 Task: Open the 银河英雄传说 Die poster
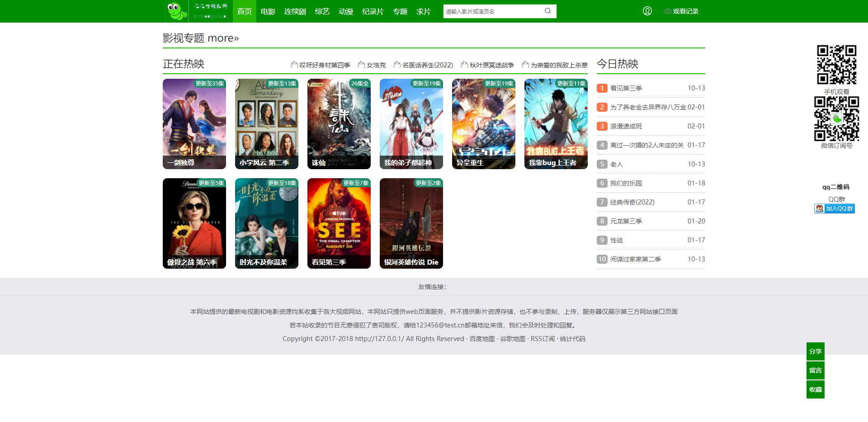(x=411, y=223)
